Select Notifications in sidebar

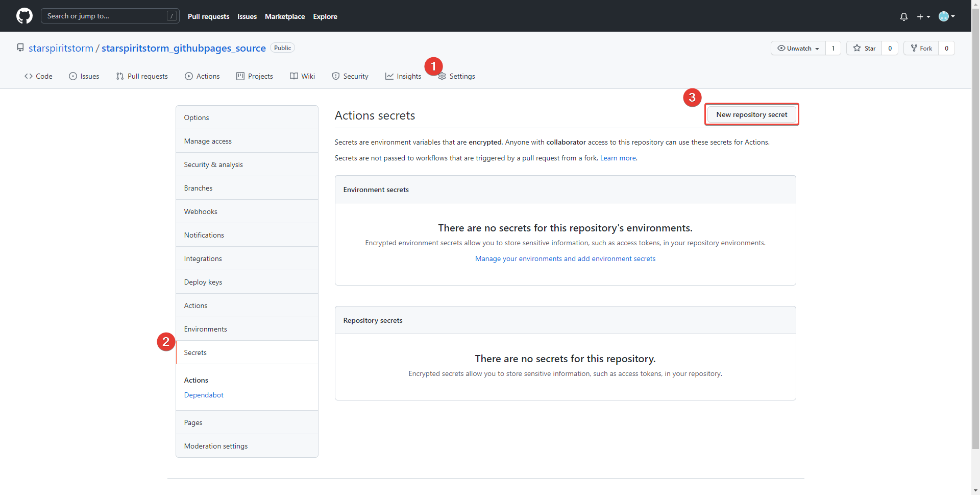(247, 235)
